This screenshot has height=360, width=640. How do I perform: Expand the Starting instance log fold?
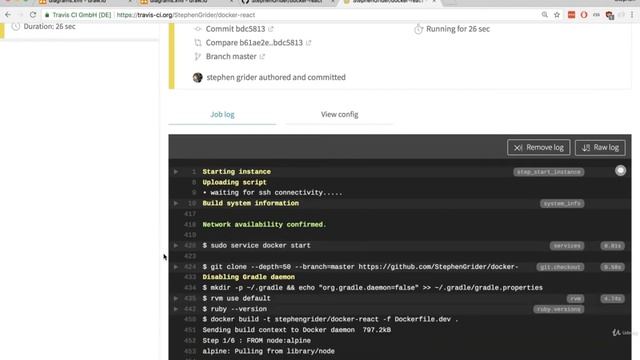176,172
